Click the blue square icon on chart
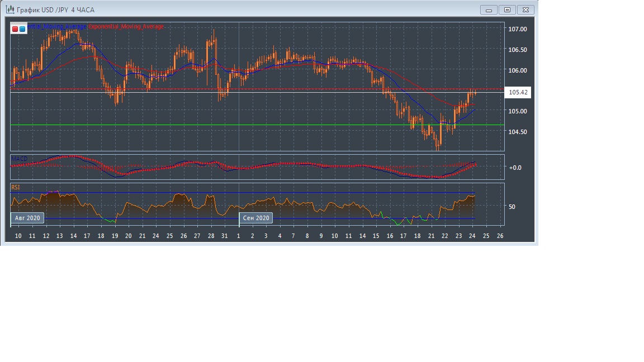The width and height of the screenshot is (644, 362). pyautogui.click(x=22, y=28)
